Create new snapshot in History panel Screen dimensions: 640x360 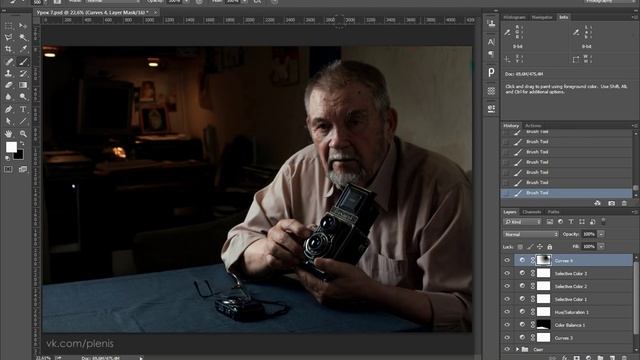611,203
